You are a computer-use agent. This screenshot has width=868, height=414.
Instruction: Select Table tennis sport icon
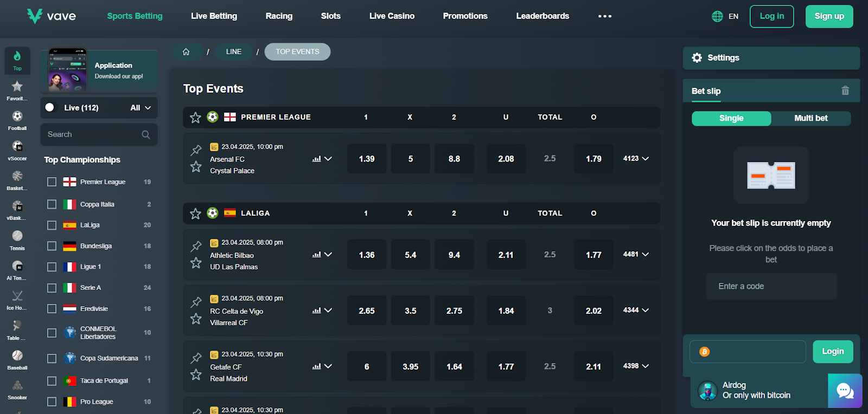17,326
